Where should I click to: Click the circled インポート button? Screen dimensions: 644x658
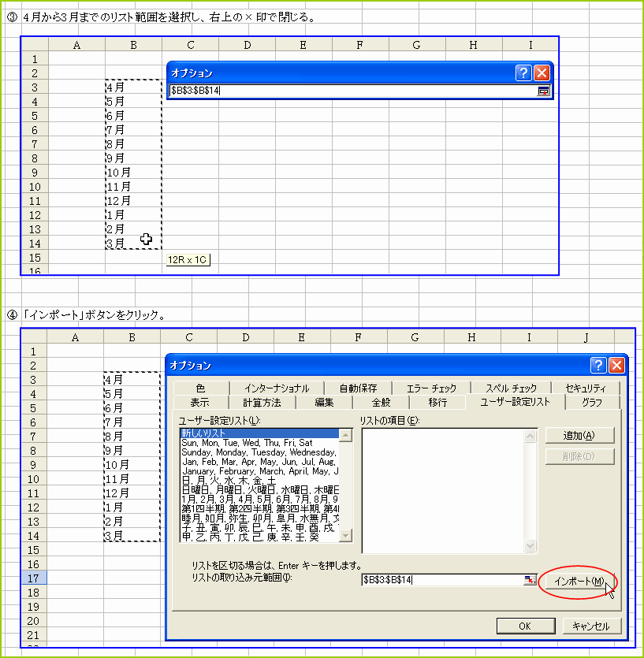pos(578,580)
